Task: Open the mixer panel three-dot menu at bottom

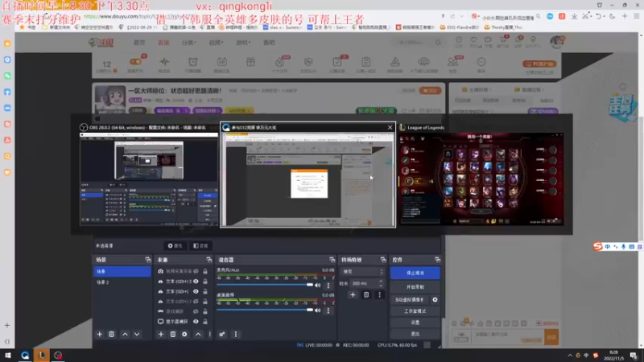Action: pyautogui.click(x=235, y=334)
